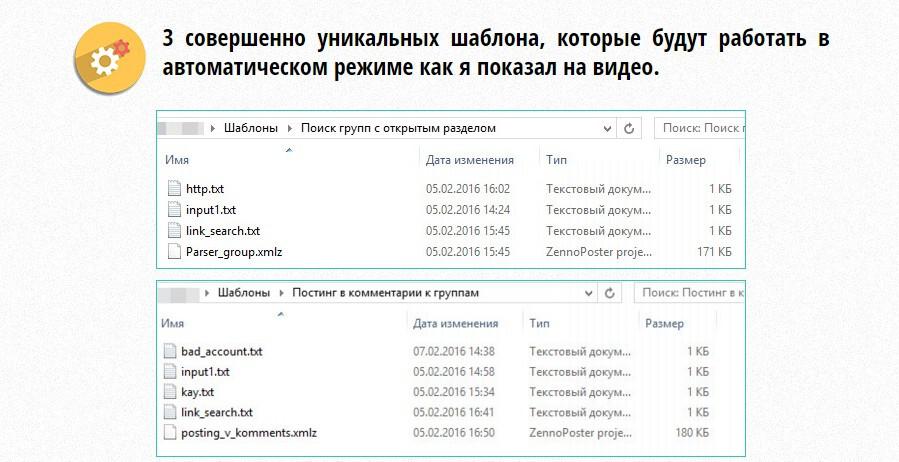
Task: Click refresh button in upper explorer window
Action: click(629, 128)
